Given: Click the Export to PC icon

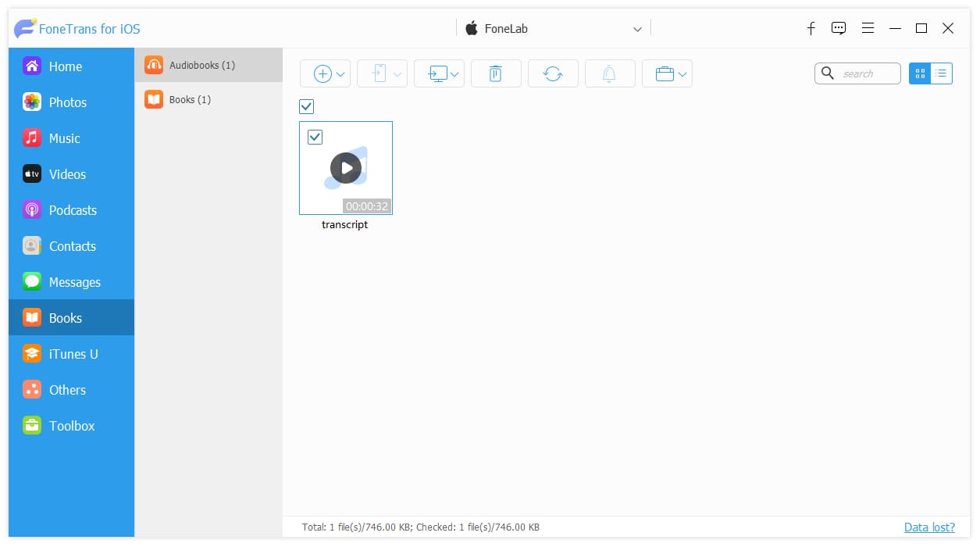Looking at the screenshot, I should point(437,73).
